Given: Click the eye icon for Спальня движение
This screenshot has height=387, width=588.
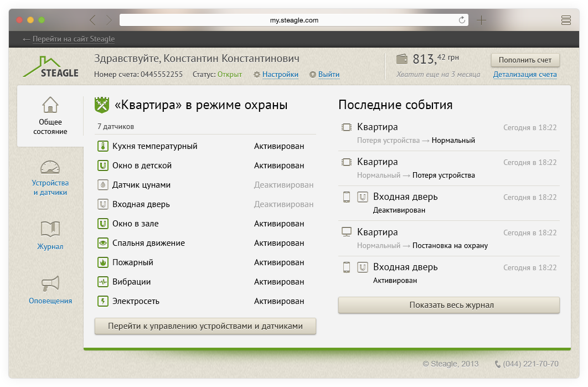Looking at the screenshot, I should pyautogui.click(x=103, y=243).
